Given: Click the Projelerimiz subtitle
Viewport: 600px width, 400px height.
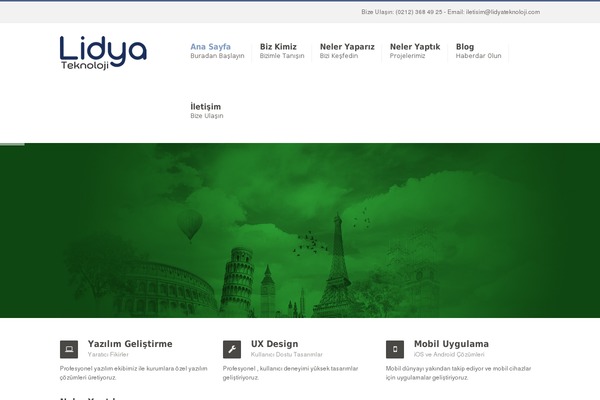Looking at the screenshot, I should pyautogui.click(x=408, y=56).
